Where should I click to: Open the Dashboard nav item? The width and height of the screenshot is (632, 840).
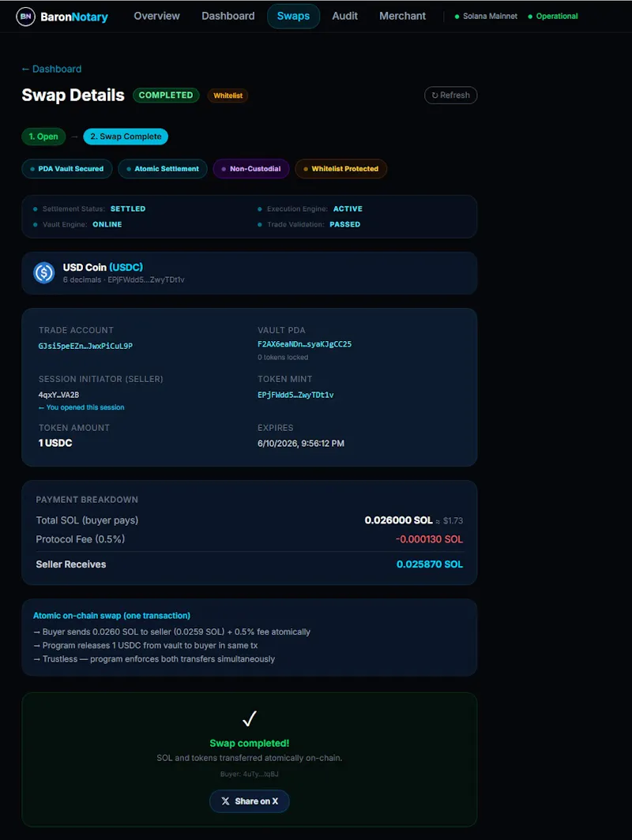(228, 16)
